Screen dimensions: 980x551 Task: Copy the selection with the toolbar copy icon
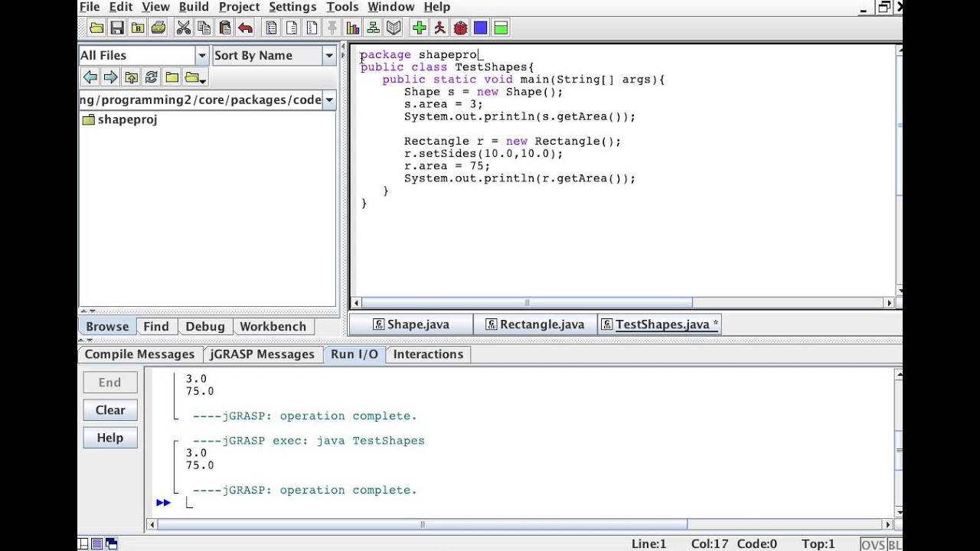(x=204, y=28)
